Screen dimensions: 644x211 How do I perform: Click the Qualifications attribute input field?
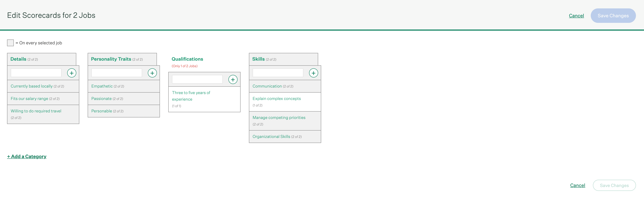(x=197, y=79)
